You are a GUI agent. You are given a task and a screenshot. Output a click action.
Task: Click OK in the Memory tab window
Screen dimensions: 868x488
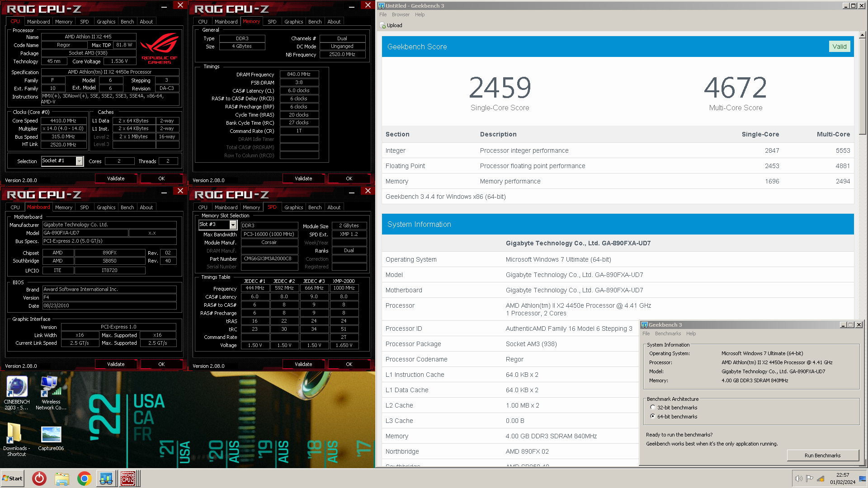coord(349,178)
